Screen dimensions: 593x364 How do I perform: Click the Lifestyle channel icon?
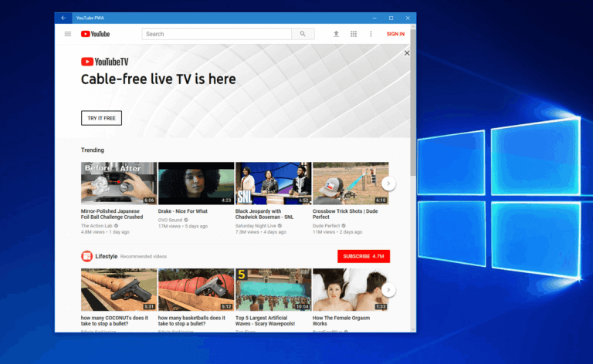(x=86, y=256)
